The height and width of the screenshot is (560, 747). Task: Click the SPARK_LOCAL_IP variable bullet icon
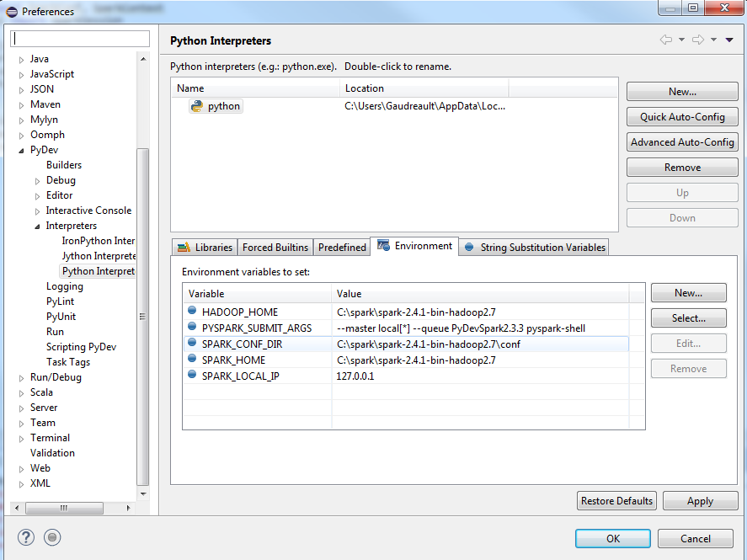point(192,374)
